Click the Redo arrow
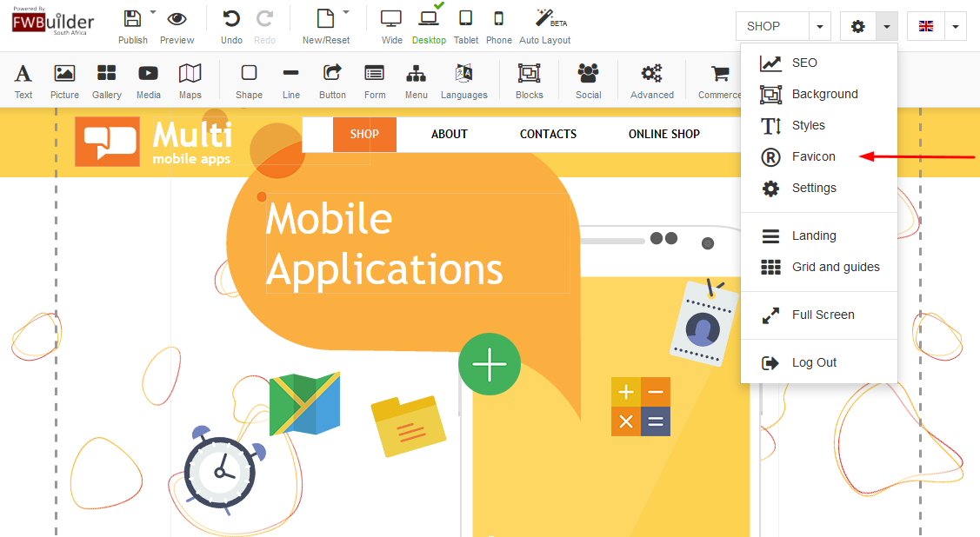Image resolution: width=980 pixels, height=537 pixels. click(x=264, y=19)
